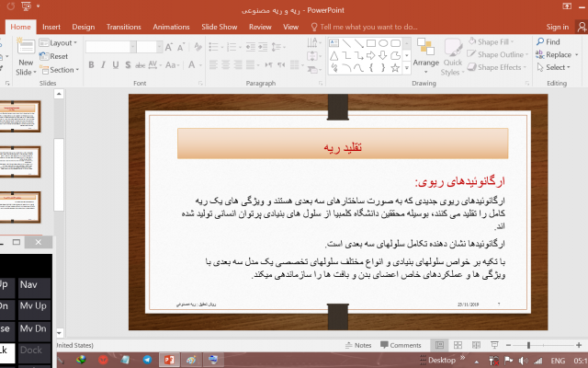Select the Text Box shape
This screenshot has width=588, height=368.
tap(334, 43)
